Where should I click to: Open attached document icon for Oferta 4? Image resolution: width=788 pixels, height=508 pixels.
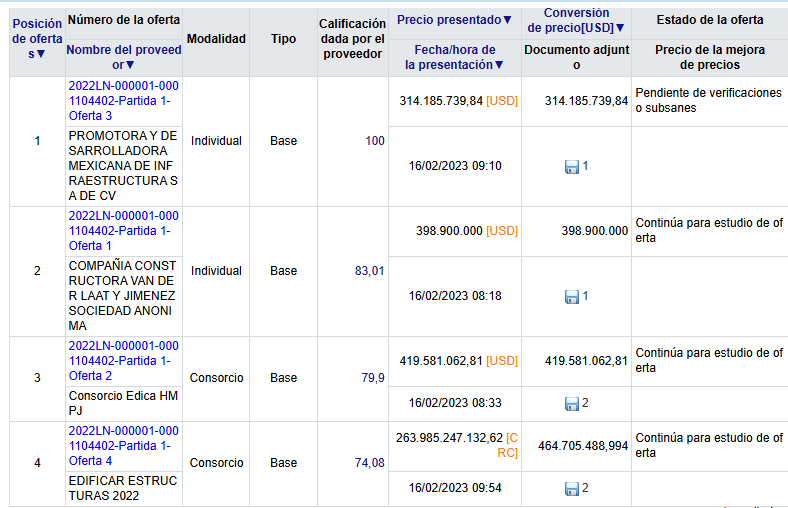point(572,488)
